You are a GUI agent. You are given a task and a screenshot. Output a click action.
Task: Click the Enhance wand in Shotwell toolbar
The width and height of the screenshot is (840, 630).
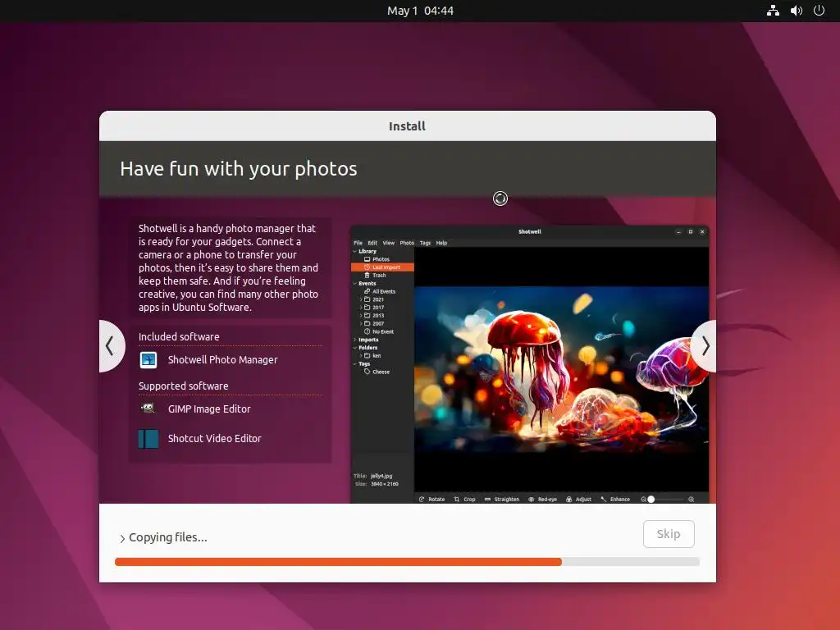click(615, 500)
